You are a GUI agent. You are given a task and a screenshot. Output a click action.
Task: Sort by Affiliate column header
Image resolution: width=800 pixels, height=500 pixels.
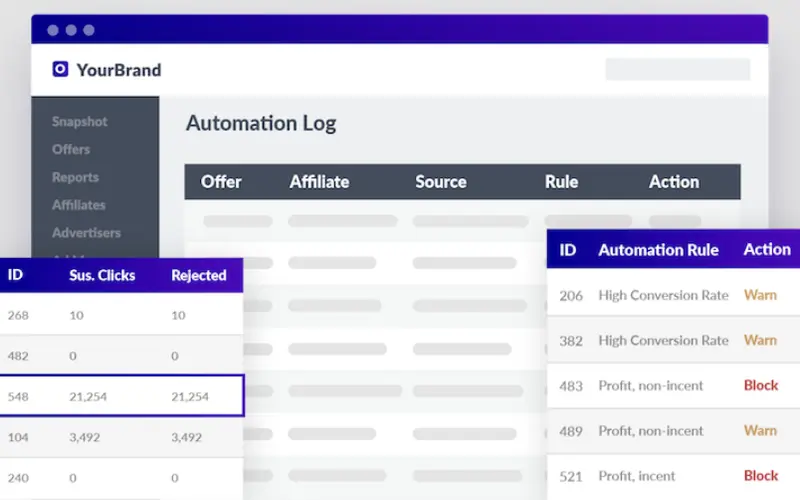(x=319, y=182)
